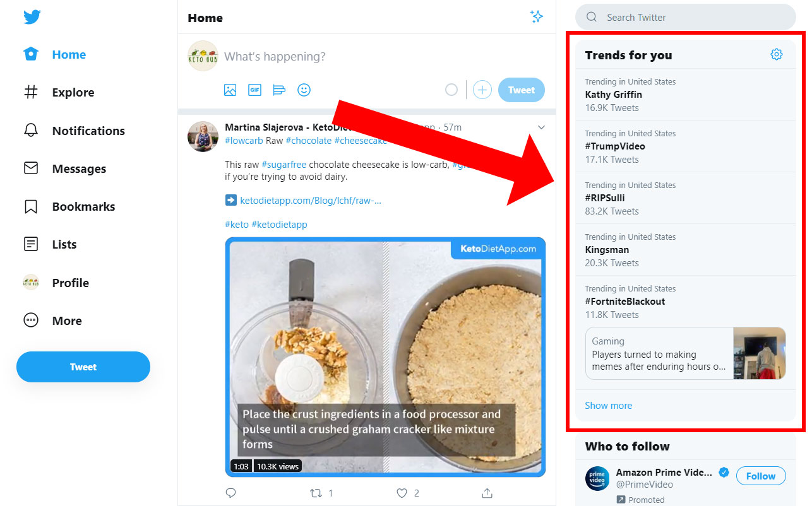Reply to the cheesecake tweet
Viewport: 812px width, 506px height.
point(231,493)
